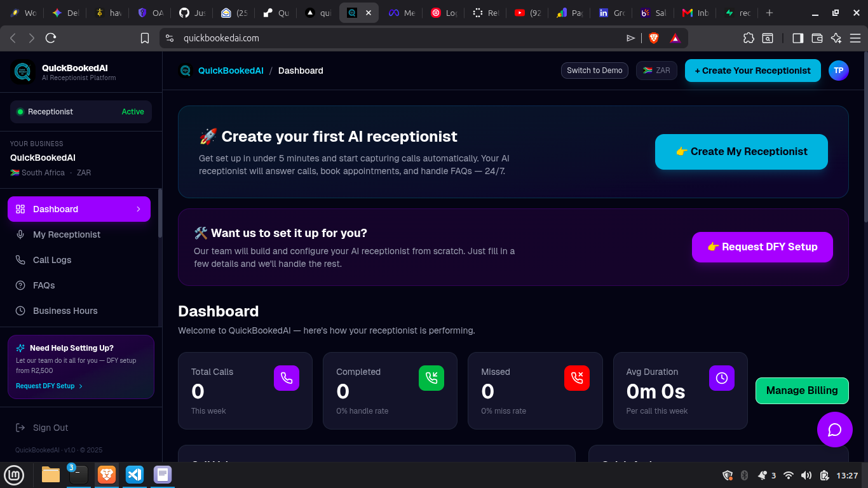Open Brave Leo AI icon

click(x=836, y=38)
